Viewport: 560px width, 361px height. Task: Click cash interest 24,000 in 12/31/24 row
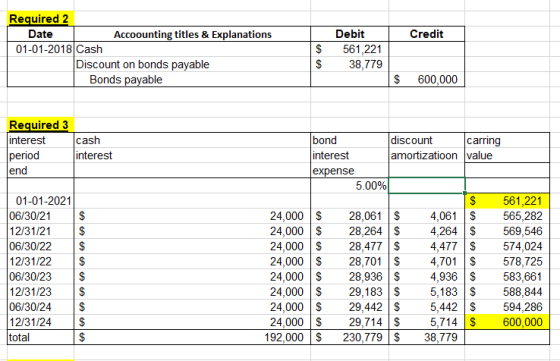tap(192, 322)
